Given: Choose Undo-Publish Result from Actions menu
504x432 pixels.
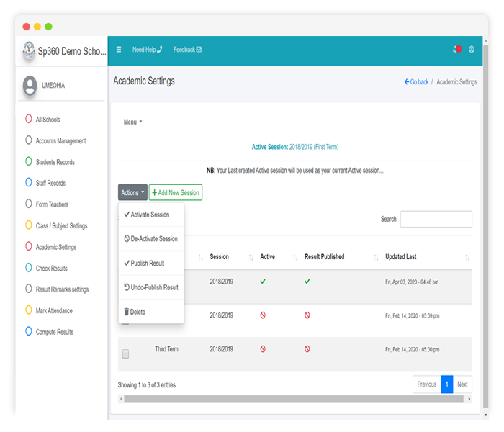Looking at the screenshot, I should click(151, 287).
